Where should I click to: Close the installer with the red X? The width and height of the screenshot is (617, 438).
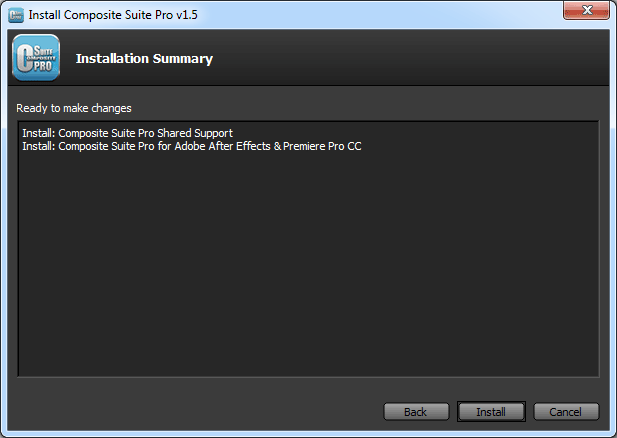[x=586, y=10]
